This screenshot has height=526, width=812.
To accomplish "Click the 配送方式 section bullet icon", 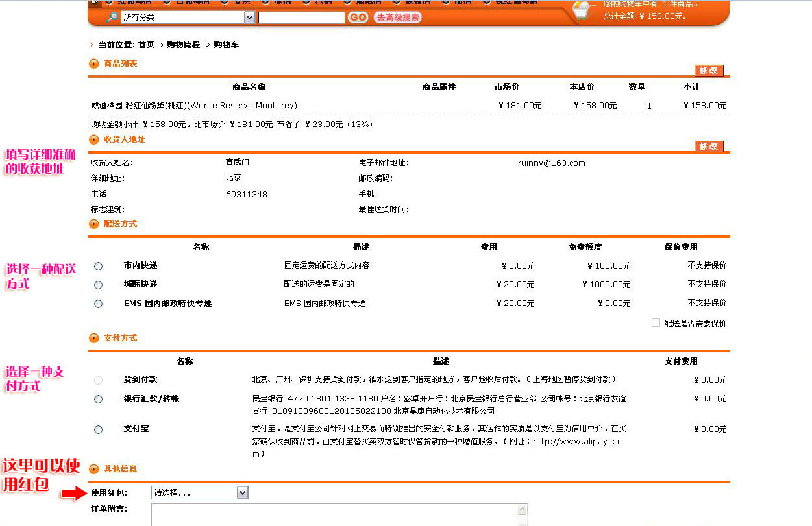I will [x=94, y=224].
